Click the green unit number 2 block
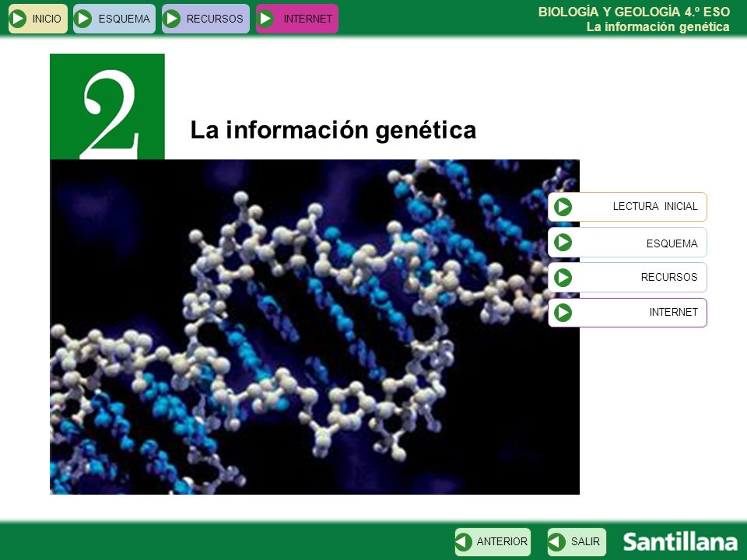Image resolution: width=747 pixels, height=560 pixels. pos(107,107)
